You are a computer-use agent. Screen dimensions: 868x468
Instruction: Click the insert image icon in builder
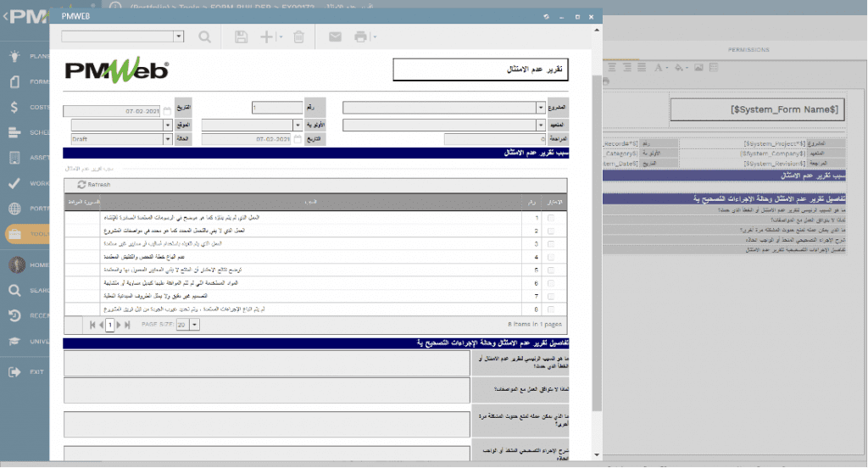click(x=698, y=68)
